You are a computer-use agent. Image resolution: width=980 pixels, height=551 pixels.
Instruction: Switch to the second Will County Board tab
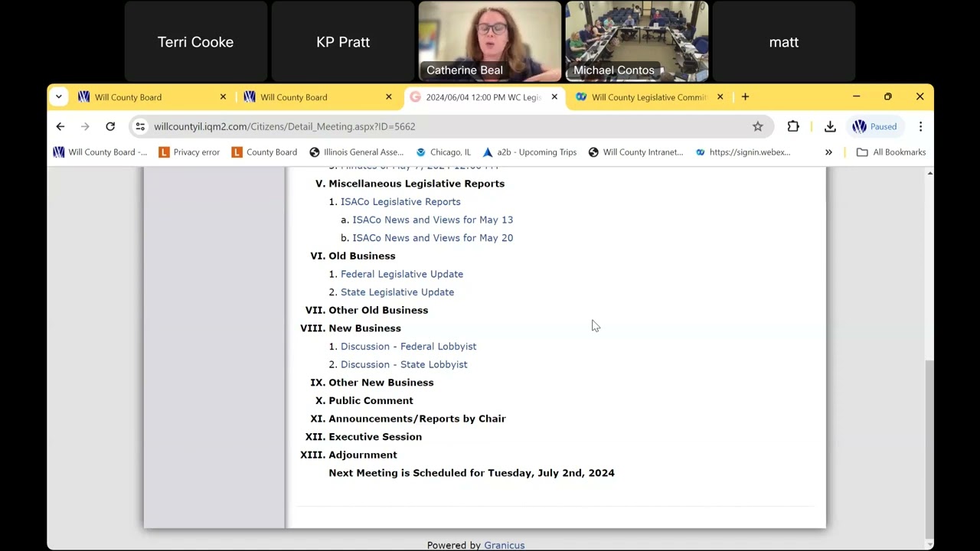tap(317, 97)
